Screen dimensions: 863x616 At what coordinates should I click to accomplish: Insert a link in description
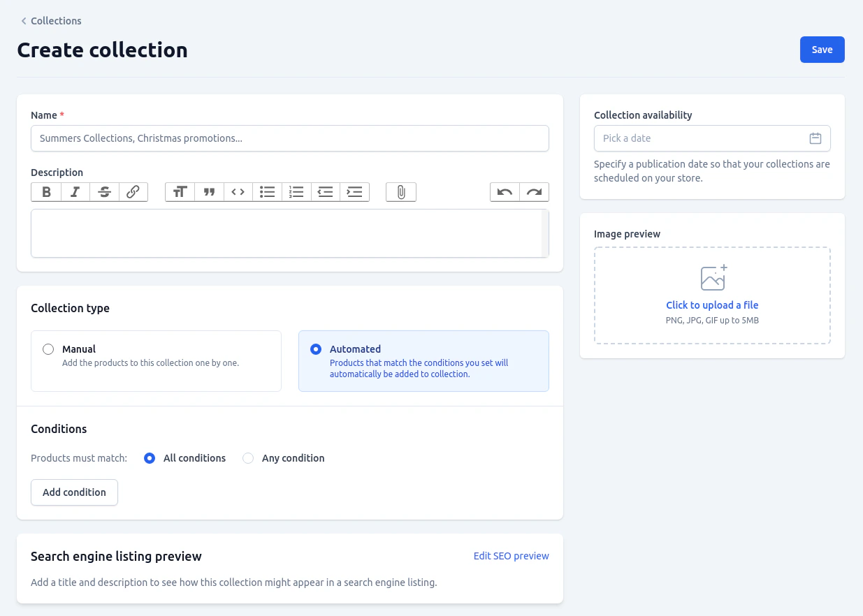(133, 192)
